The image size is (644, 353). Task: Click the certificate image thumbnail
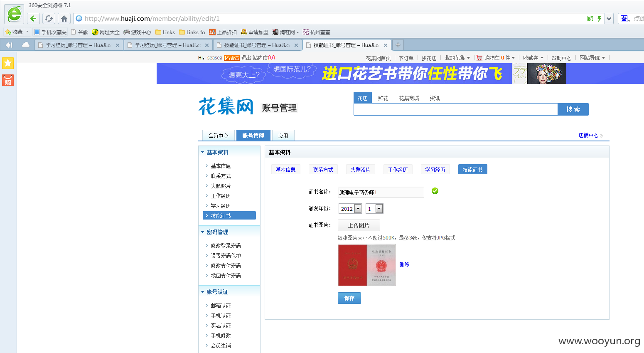click(367, 265)
